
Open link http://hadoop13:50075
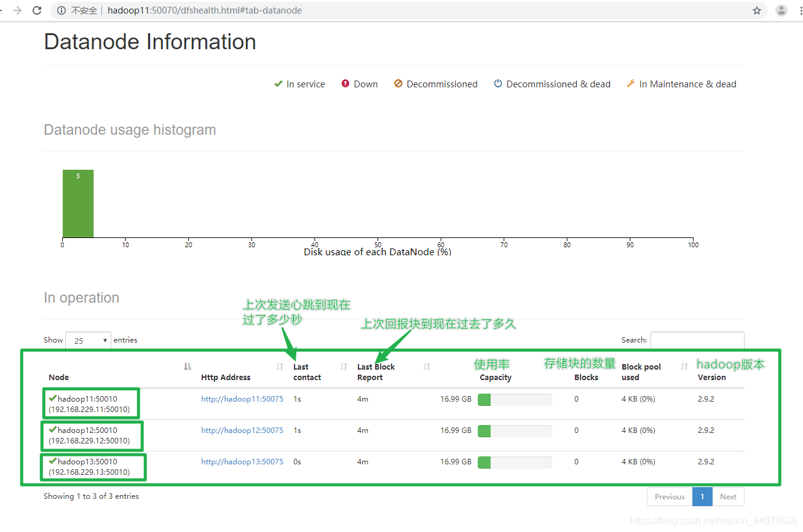click(242, 462)
